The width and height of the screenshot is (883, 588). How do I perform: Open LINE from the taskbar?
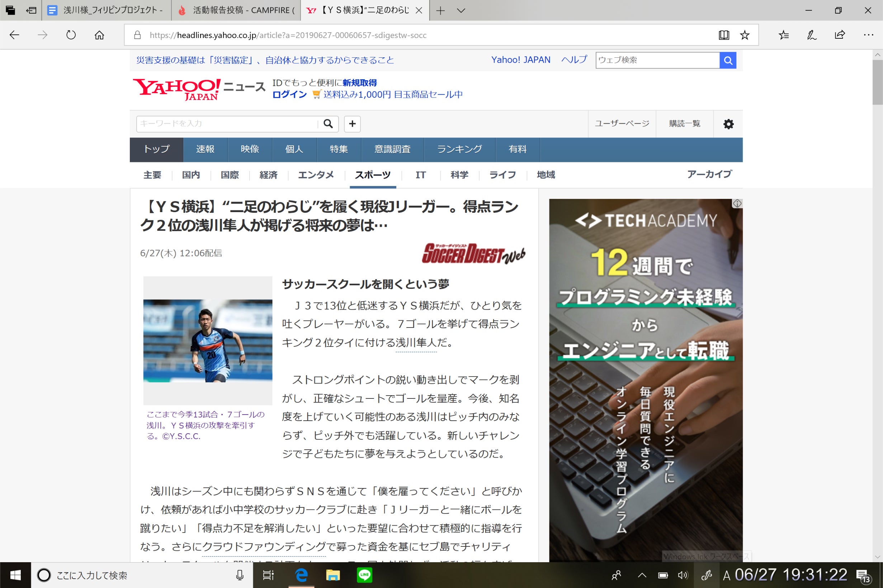tap(364, 575)
